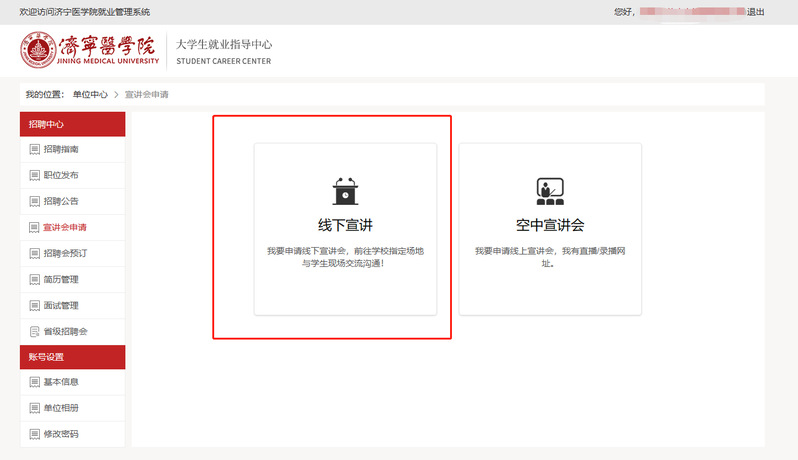Collapse the 账号设置 sidebar section
The height and width of the screenshot is (460, 798).
(x=72, y=357)
